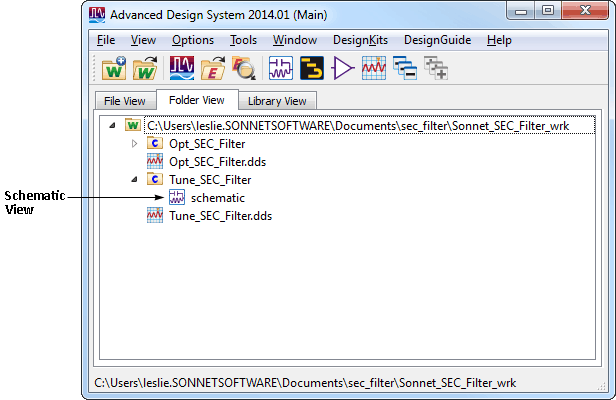Open the View menu
The height and width of the screenshot is (400, 616).
[143, 40]
